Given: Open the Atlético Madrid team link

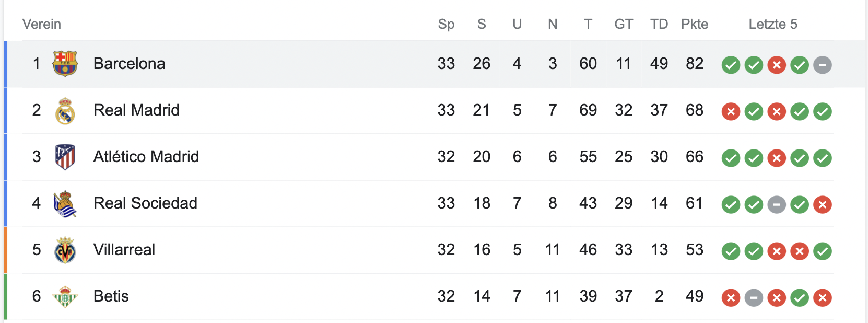Looking at the screenshot, I should 146,157.
